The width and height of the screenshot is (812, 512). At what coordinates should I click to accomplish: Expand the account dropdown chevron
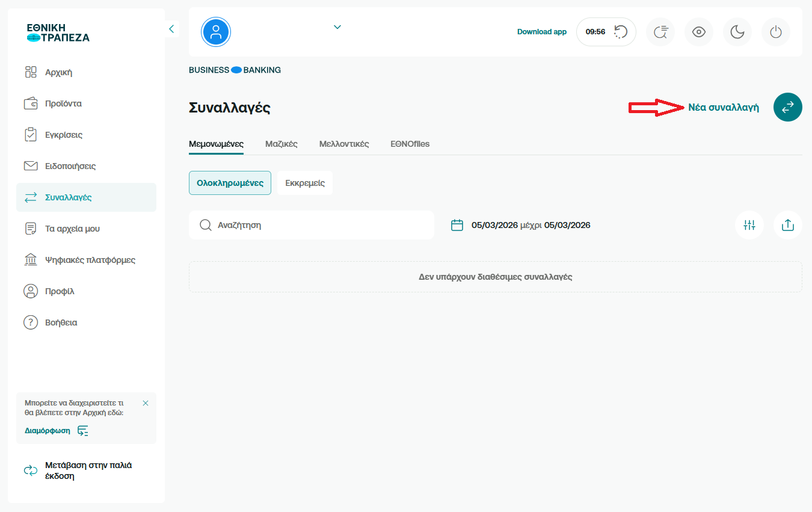337,27
